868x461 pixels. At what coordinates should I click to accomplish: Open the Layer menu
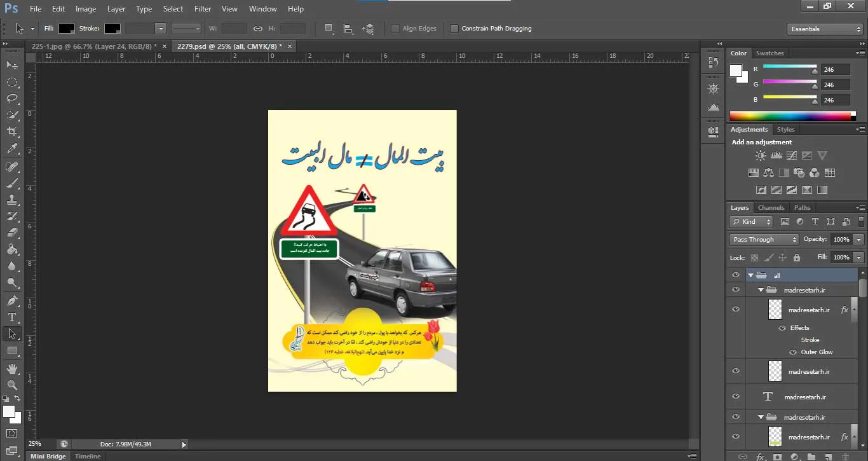[116, 9]
